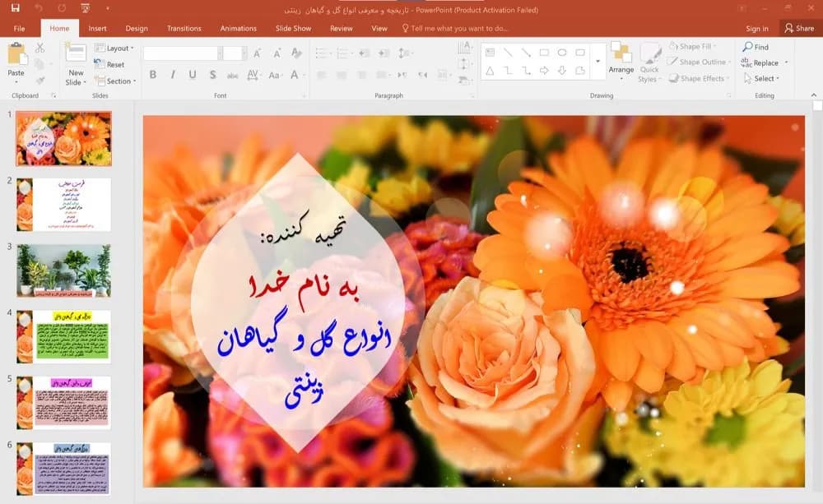Click the Numbering list icon
823x504 pixels.
(342, 53)
